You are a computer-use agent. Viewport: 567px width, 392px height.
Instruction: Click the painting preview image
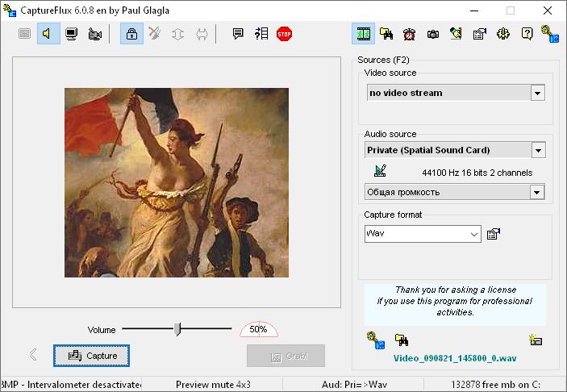[177, 182]
